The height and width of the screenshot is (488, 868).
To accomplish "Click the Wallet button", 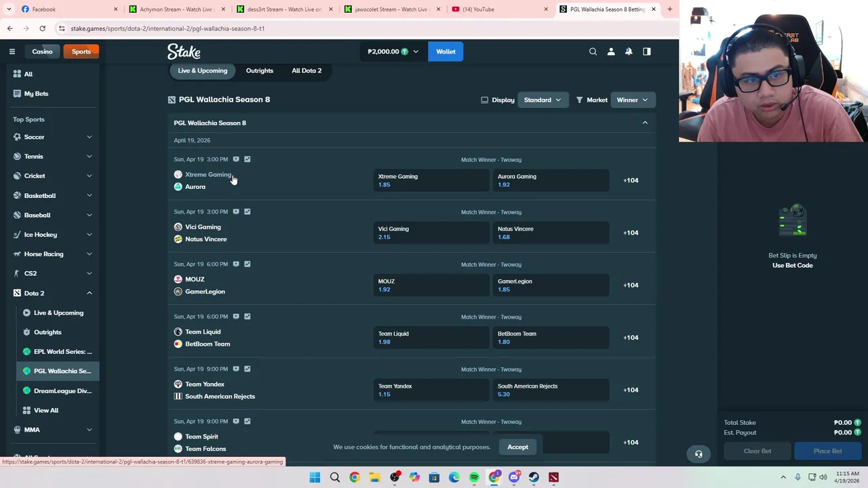I will [x=446, y=52].
